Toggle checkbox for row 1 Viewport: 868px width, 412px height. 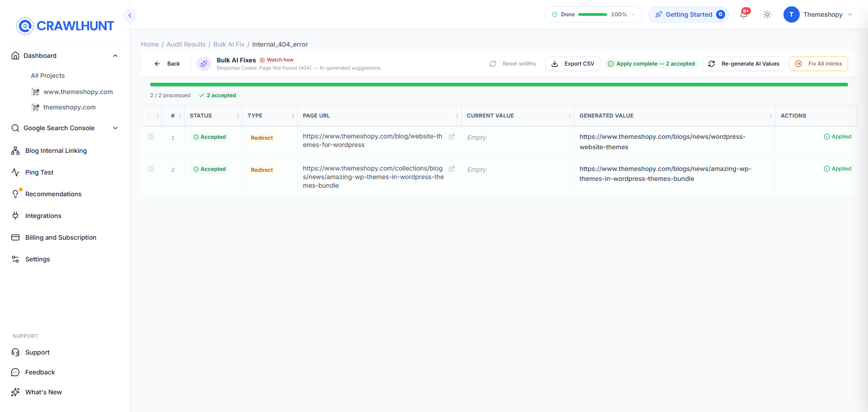point(151,137)
